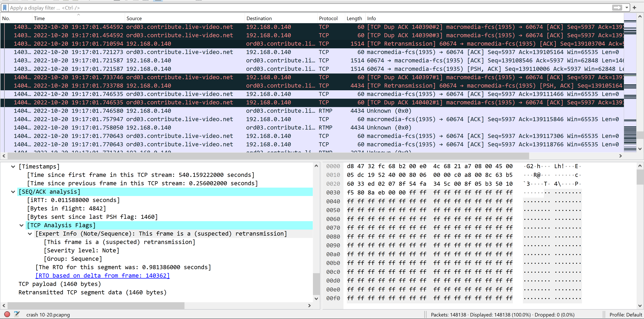Select the Severity level: Note row
Viewport: 644px width, 319px height.
tap(82, 250)
